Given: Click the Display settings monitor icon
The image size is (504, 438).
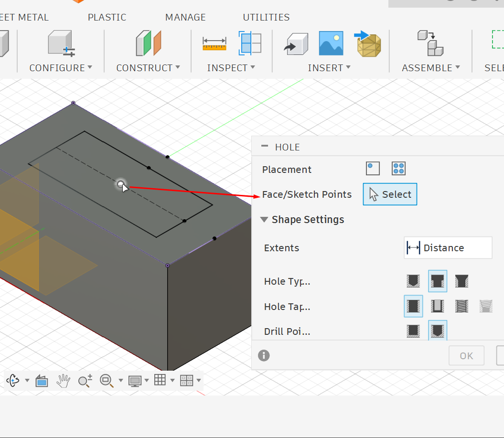Looking at the screenshot, I should [x=135, y=381].
